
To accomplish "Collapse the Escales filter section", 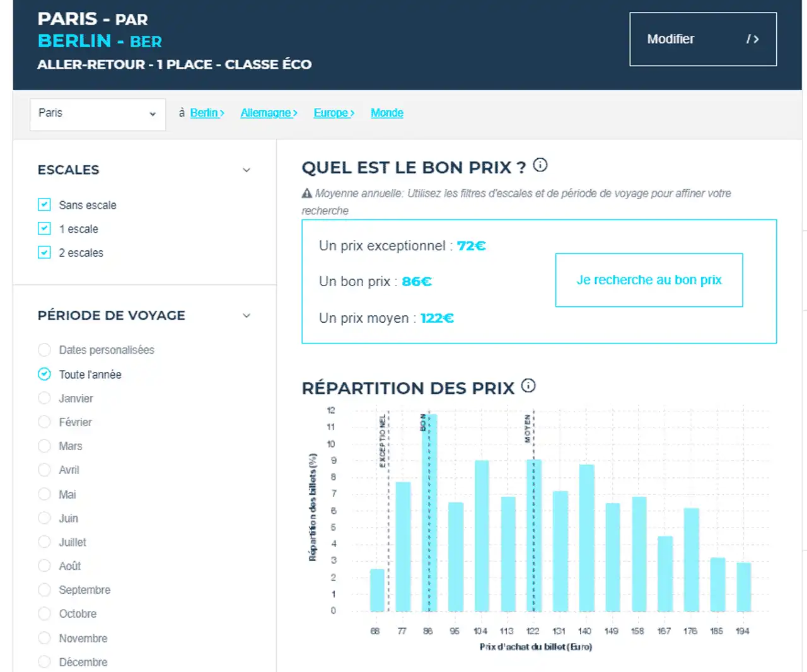I will tap(247, 170).
